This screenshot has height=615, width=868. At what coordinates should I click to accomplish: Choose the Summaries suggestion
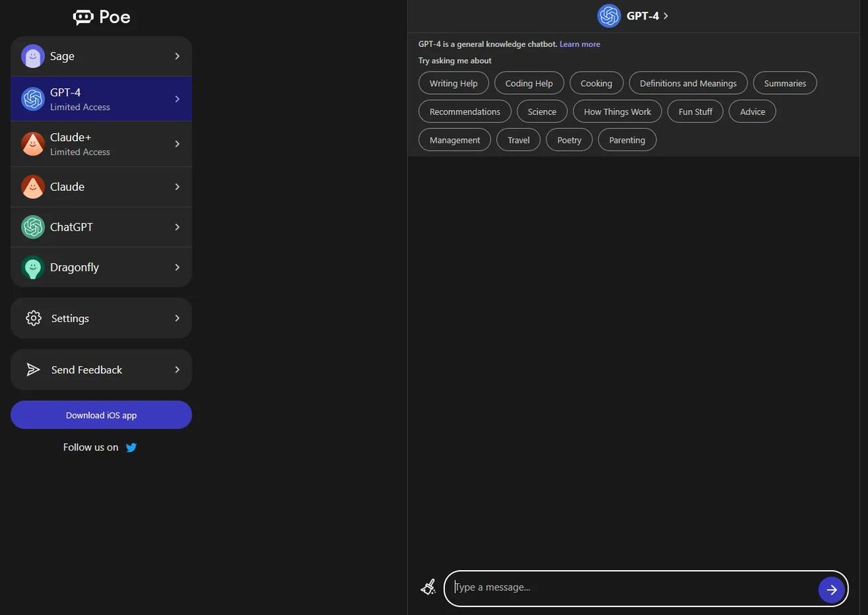pyautogui.click(x=785, y=83)
